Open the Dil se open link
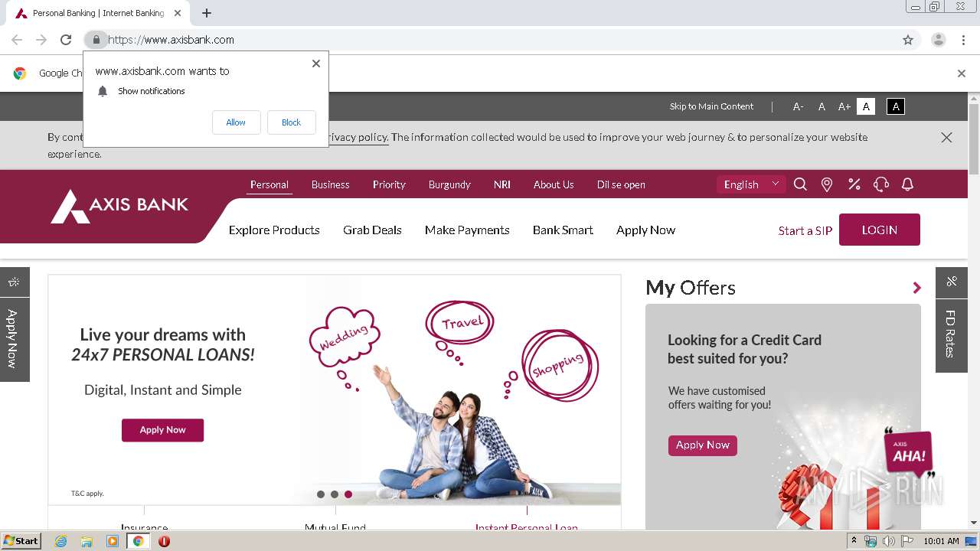 point(621,184)
